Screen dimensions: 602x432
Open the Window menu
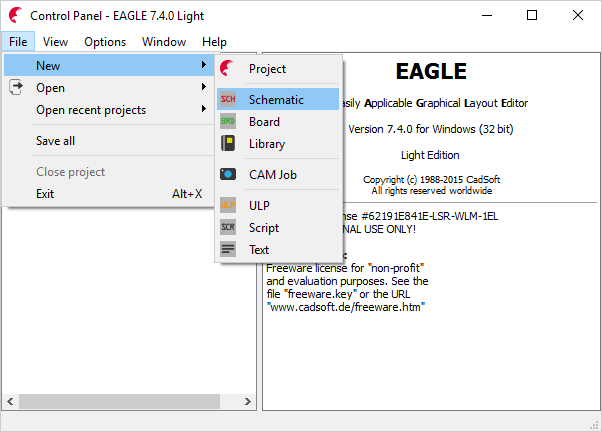click(x=164, y=42)
